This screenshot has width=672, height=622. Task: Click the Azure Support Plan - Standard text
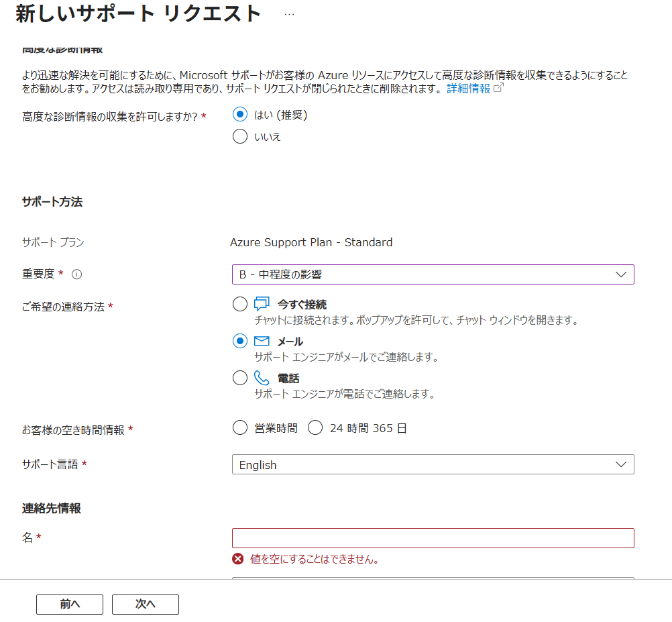[x=311, y=243]
